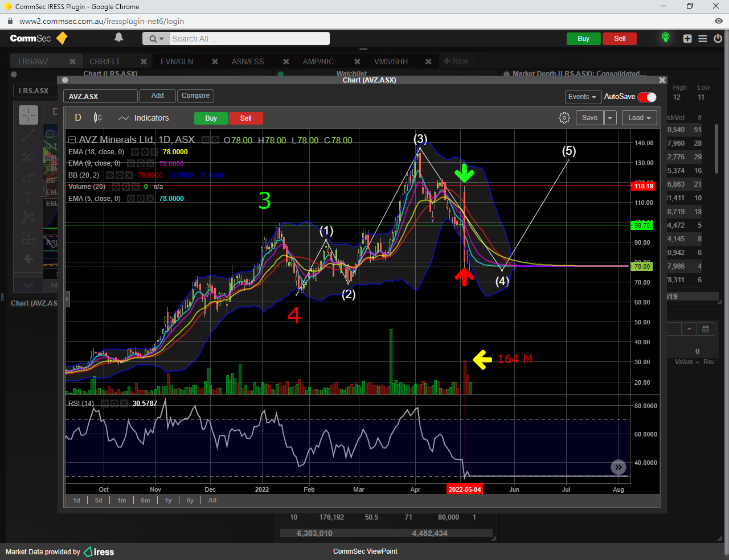729x560 pixels.
Task: Click the scroll-to-latest double chevron button
Action: [x=619, y=467]
